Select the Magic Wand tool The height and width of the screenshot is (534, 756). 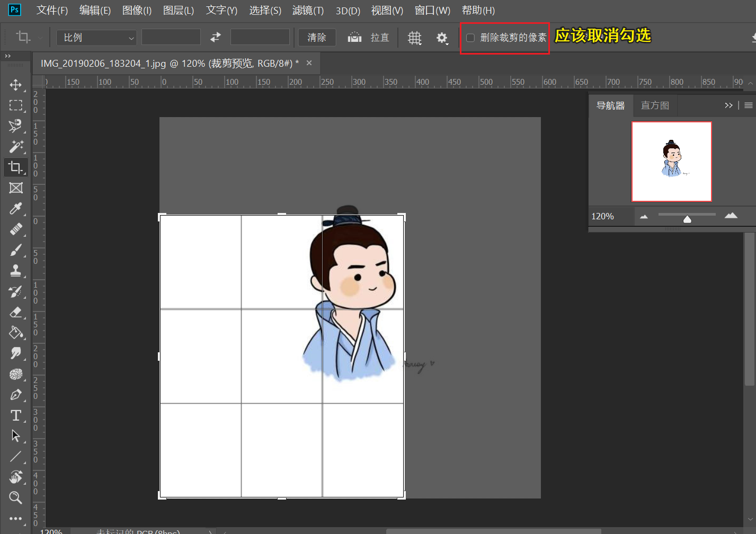[x=16, y=146]
